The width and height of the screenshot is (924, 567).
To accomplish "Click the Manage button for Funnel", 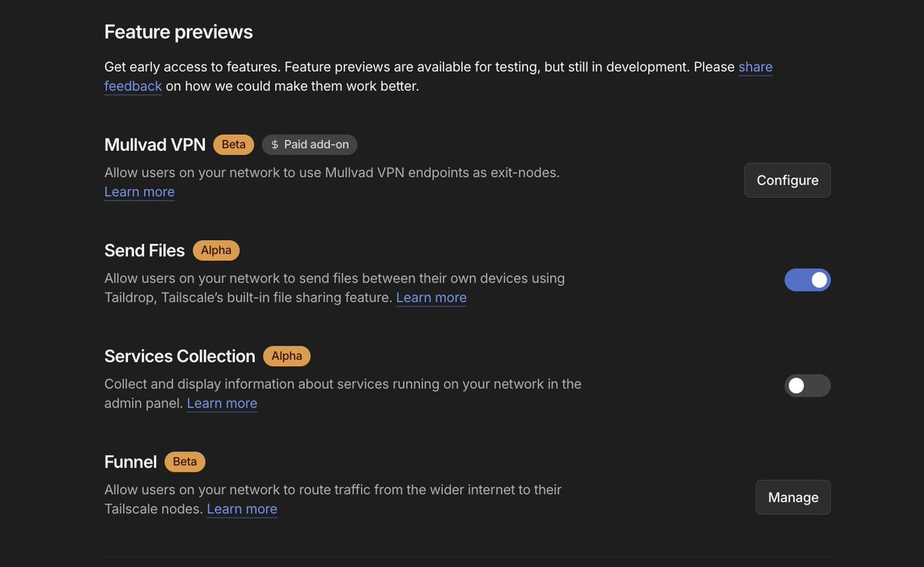I will 793,497.
